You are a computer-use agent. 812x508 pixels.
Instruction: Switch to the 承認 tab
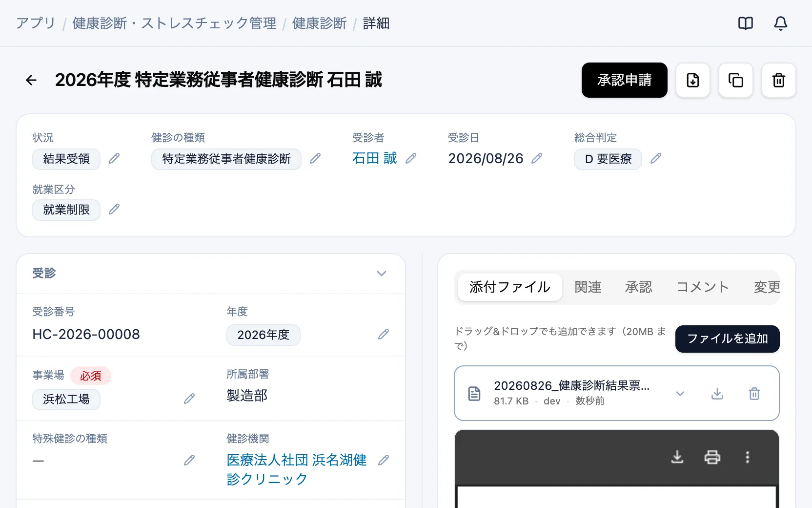tap(639, 287)
